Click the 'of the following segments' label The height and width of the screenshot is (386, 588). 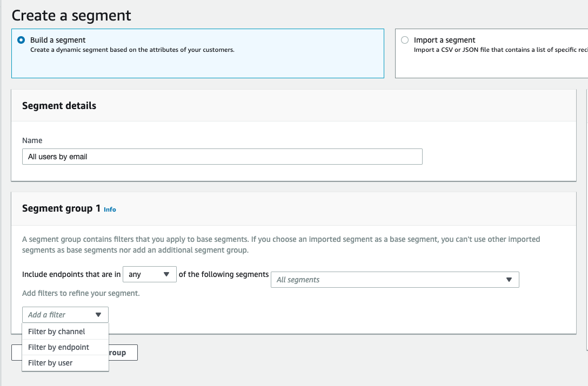point(224,274)
